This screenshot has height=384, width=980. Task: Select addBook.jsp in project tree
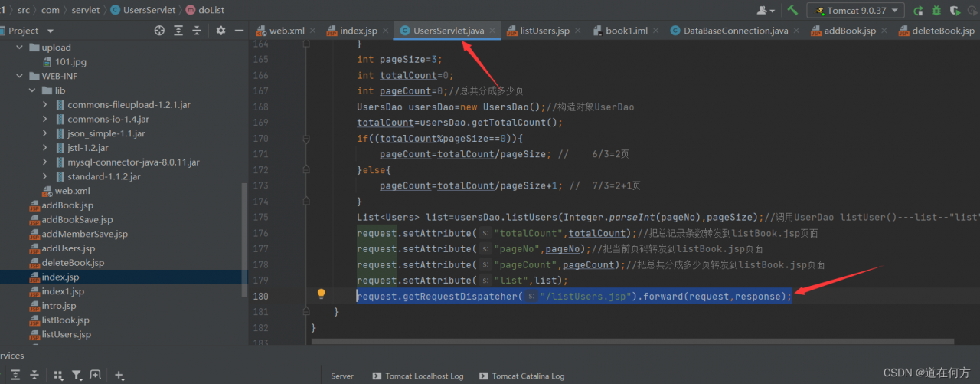click(61, 205)
